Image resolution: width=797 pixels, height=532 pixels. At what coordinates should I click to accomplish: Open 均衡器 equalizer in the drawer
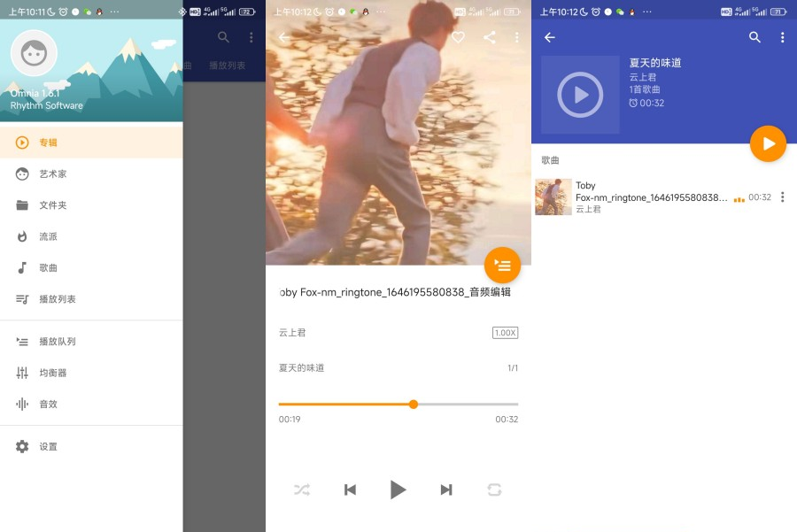point(91,373)
